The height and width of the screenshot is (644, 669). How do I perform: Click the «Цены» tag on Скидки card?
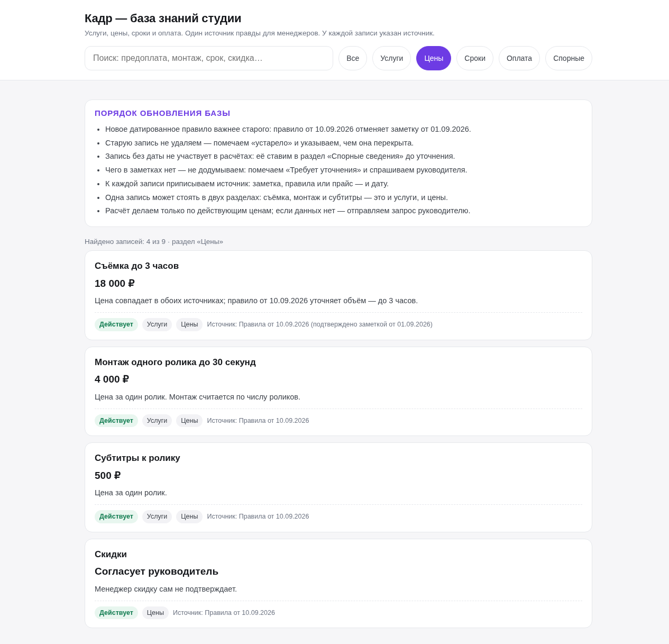155,613
